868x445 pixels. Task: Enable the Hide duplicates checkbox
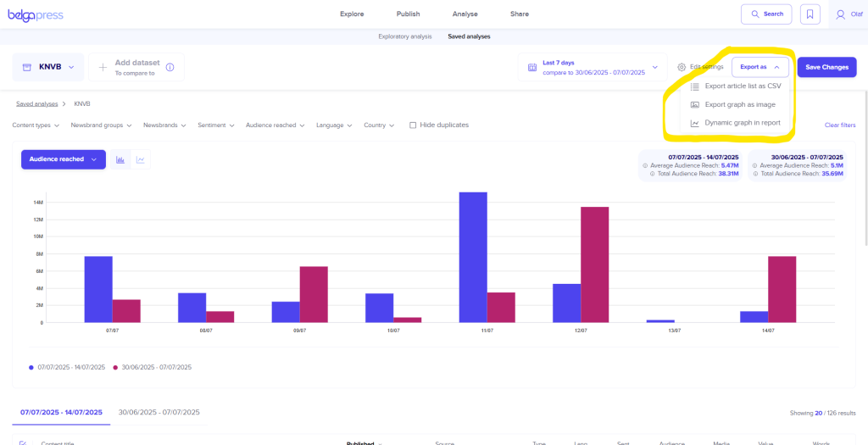click(413, 125)
